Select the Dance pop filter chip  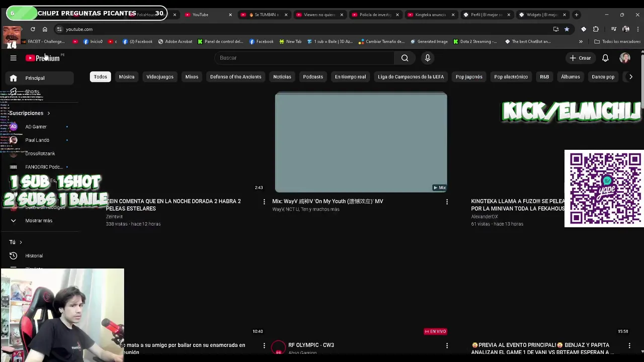pos(603,77)
